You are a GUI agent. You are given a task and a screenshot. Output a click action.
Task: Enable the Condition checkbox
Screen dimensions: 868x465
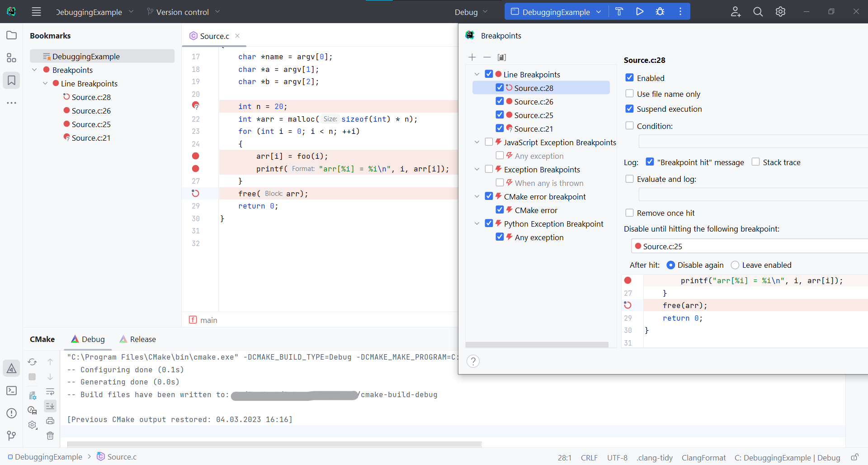pyautogui.click(x=629, y=126)
